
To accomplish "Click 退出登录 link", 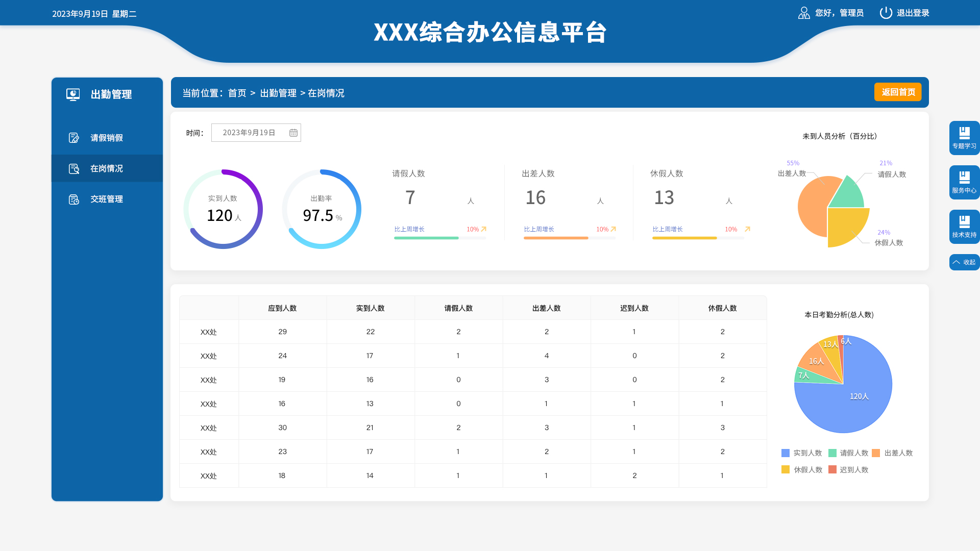I will (913, 13).
